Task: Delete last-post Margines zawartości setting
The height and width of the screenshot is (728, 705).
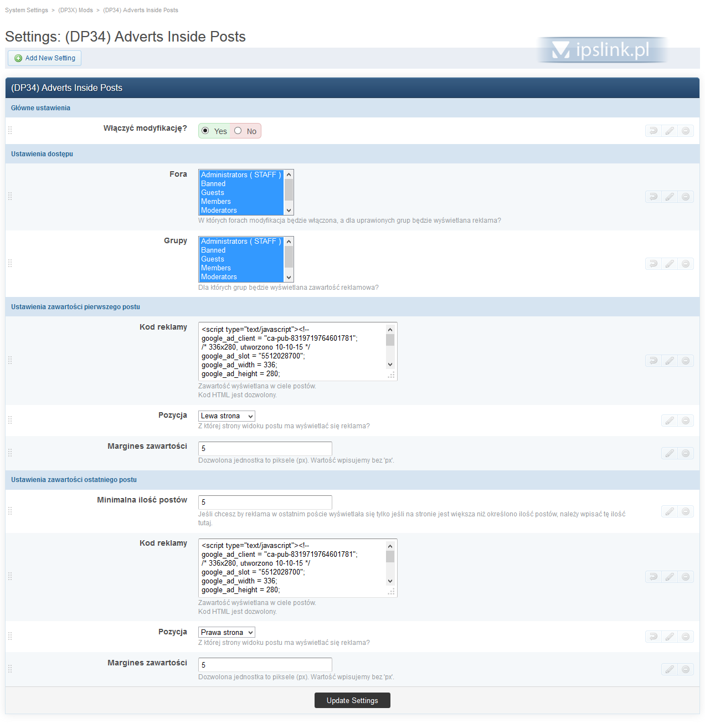Action: 686,669
